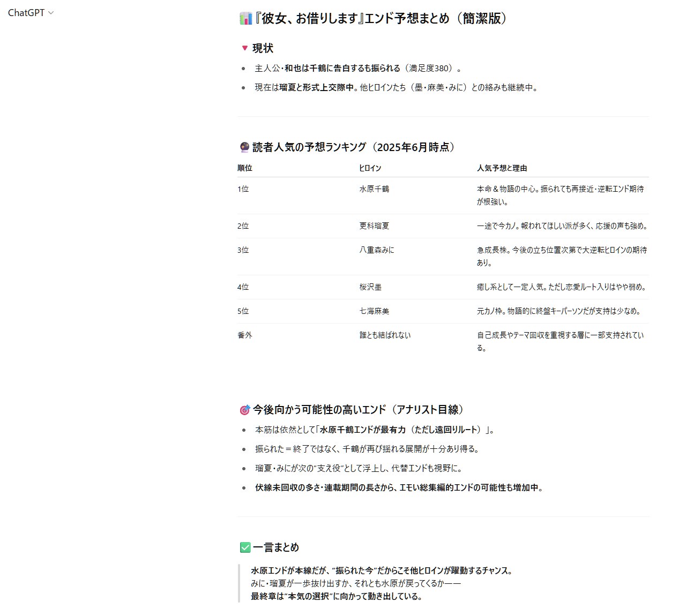This screenshot has height=616, width=686.
Task: Click bullet starting 瑠夏・みにが次の
Action: tap(359, 469)
